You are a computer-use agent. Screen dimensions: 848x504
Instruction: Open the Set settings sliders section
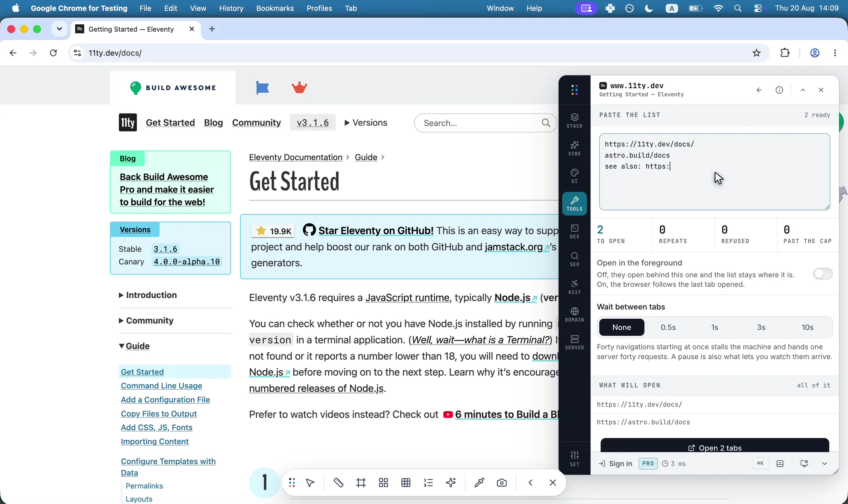click(x=574, y=459)
